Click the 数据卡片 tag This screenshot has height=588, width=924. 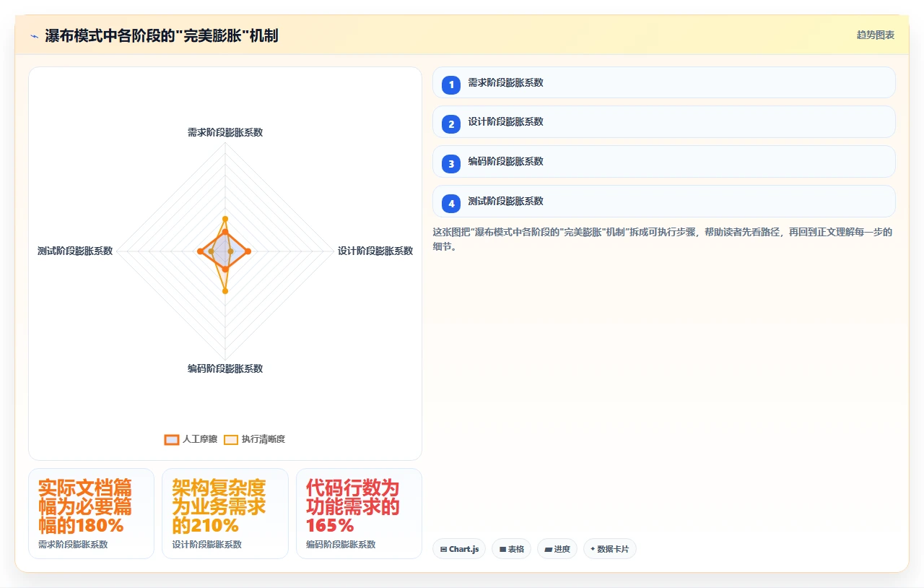(610, 549)
